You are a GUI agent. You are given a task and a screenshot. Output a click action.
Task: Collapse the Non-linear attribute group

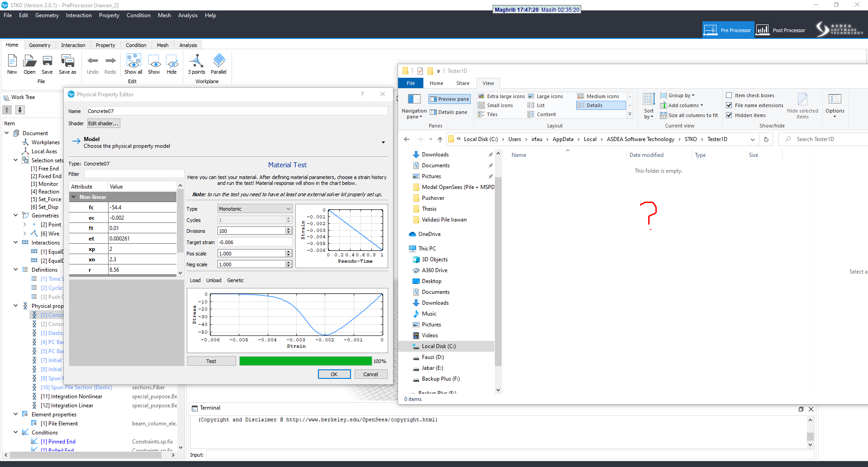coord(74,197)
